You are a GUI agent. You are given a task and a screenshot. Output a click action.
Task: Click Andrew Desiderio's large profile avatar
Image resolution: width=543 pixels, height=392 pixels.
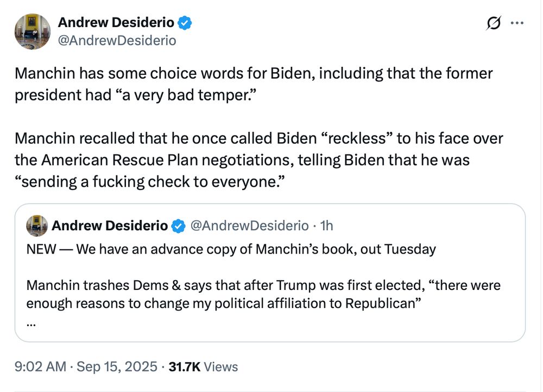32,31
